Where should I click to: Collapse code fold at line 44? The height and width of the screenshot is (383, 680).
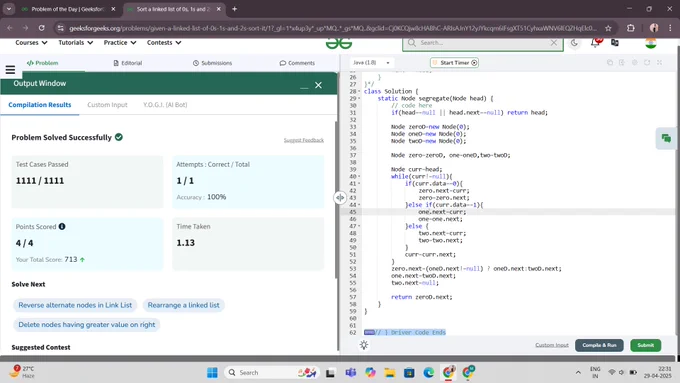(x=359, y=205)
